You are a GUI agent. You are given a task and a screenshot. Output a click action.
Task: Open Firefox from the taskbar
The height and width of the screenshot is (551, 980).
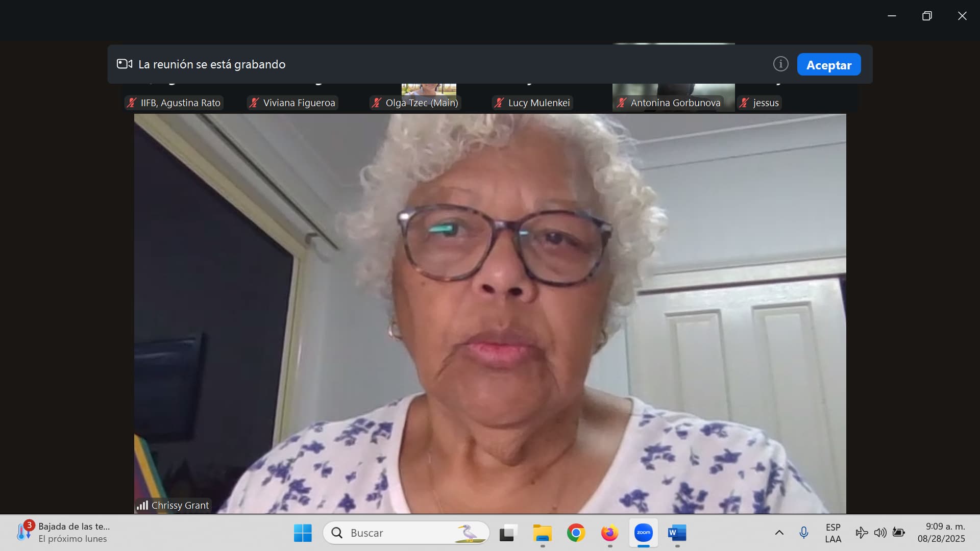(x=609, y=533)
